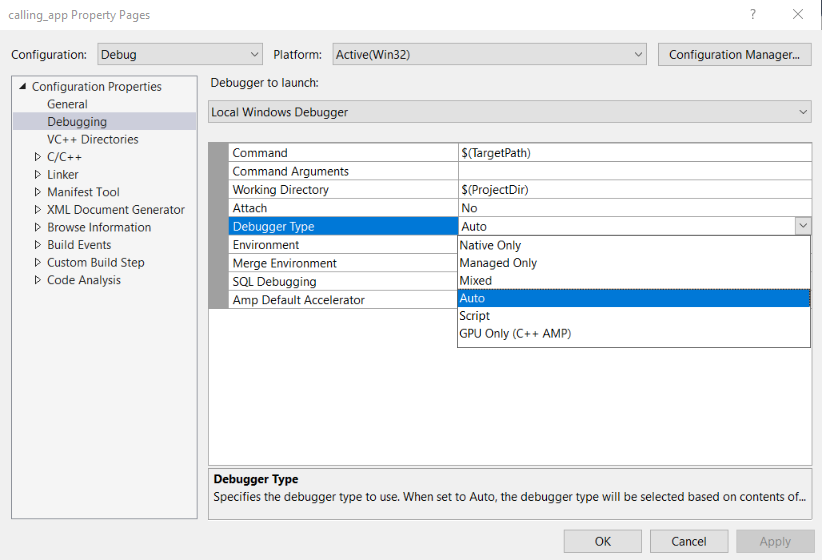This screenshot has height=560, width=822.
Task: Click the Attach property name
Action: (x=250, y=208)
